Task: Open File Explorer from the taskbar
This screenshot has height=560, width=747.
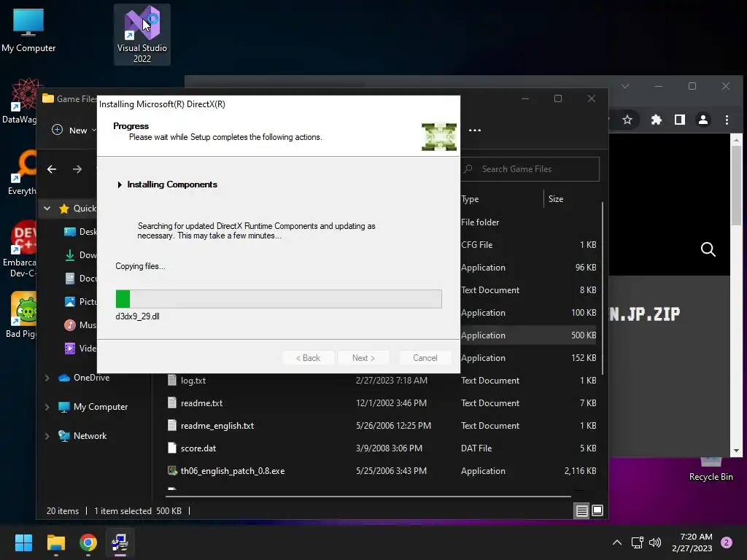Action: pyautogui.click(x=55, y=542)
